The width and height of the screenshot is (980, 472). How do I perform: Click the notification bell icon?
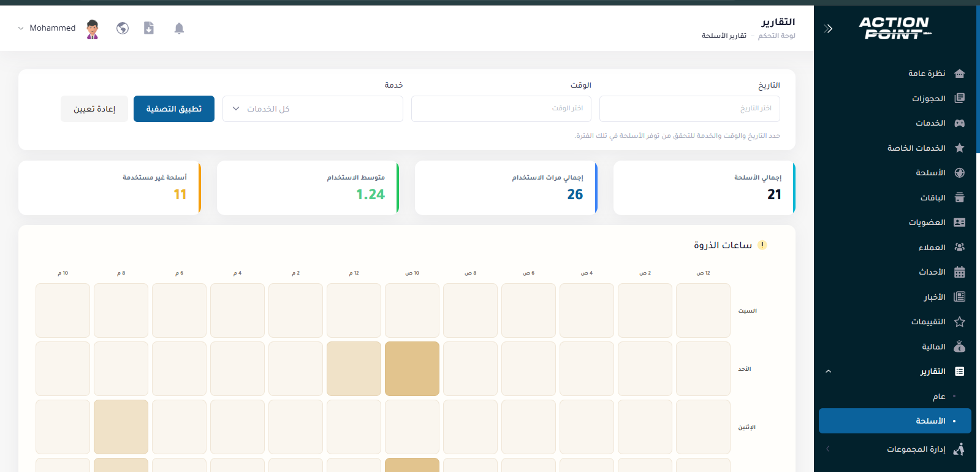[x=179, y=28]
